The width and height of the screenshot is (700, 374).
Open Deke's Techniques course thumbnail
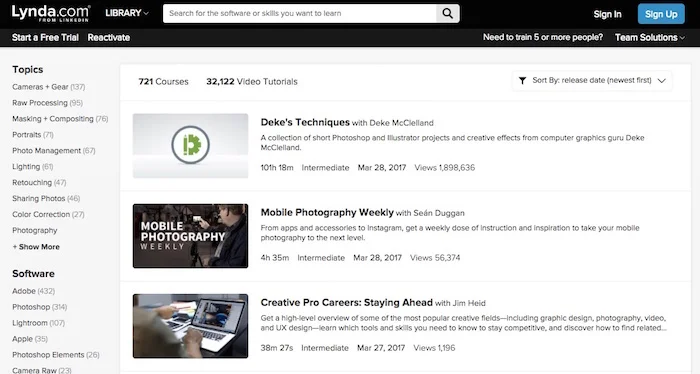click(x=190, y=145)
